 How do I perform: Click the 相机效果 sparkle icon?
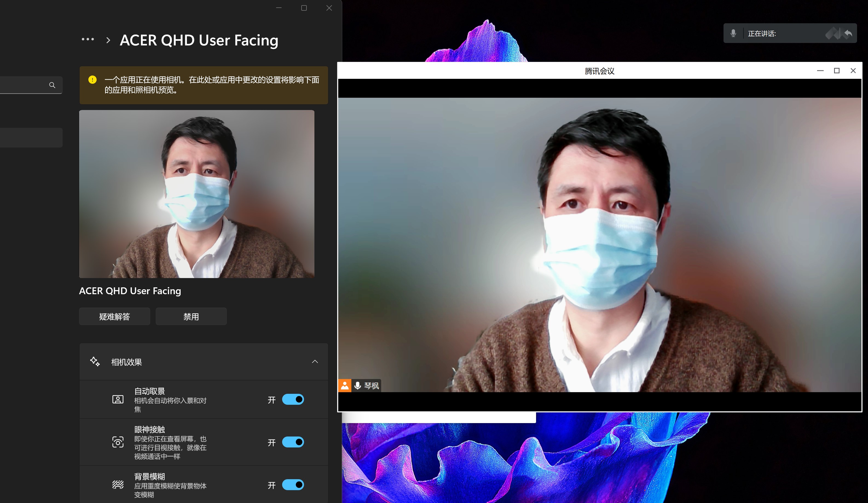95,362
